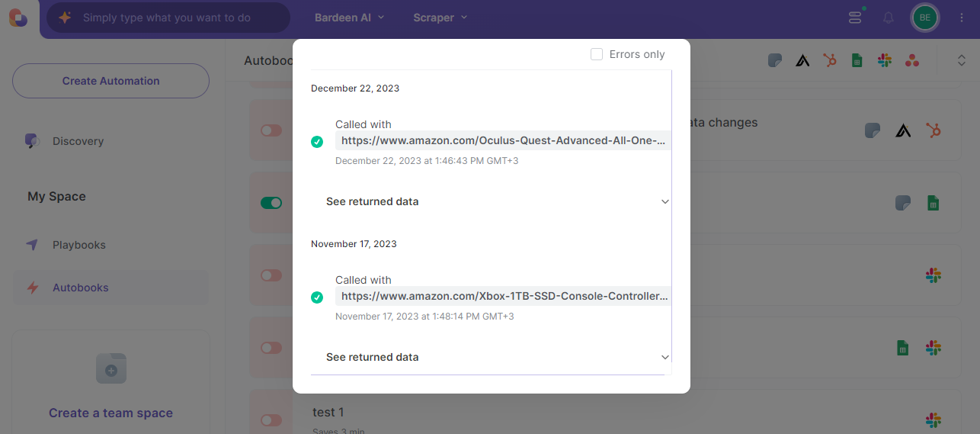Click Create a team space link

[111, 413]
